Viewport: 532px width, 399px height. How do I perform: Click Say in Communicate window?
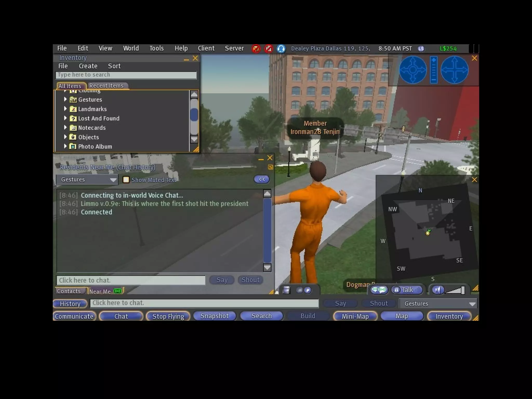[x=222, y=280]
